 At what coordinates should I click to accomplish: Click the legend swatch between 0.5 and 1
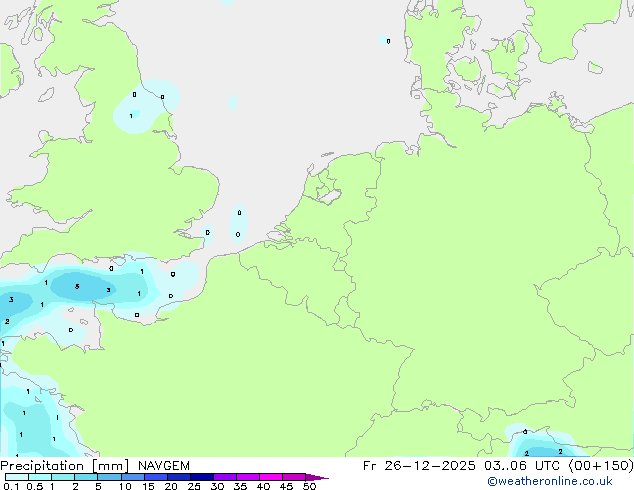(x=40, y=477)
